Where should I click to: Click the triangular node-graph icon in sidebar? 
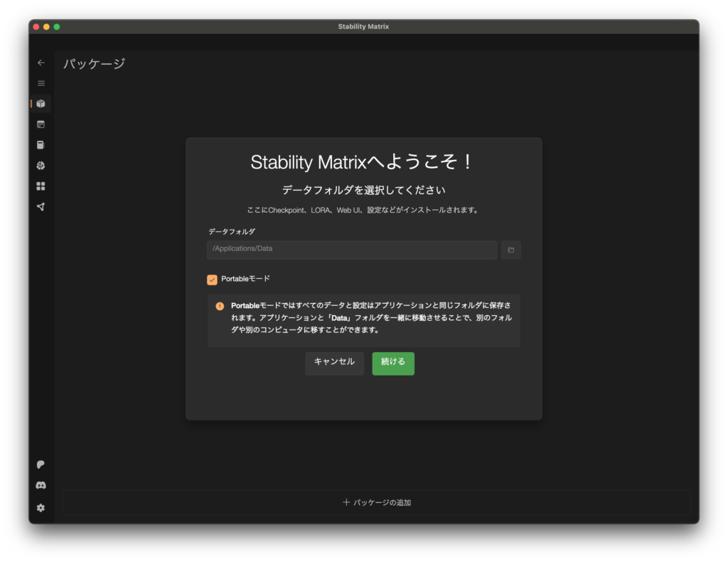point(41,207)
